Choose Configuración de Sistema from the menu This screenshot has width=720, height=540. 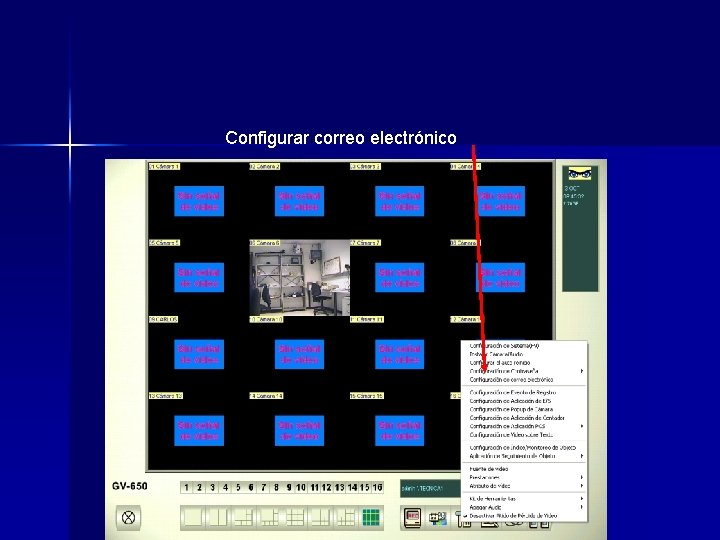point(504,346)
